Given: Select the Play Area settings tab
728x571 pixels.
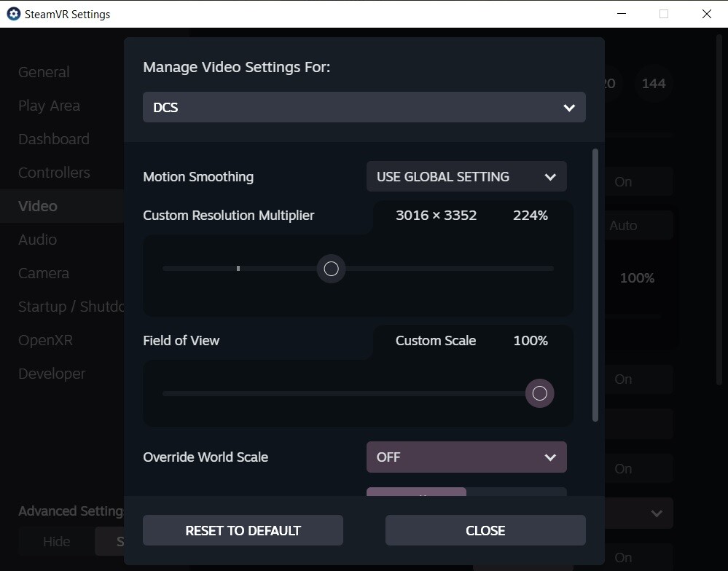Looking at the screenshot, I should coord(50,106).
